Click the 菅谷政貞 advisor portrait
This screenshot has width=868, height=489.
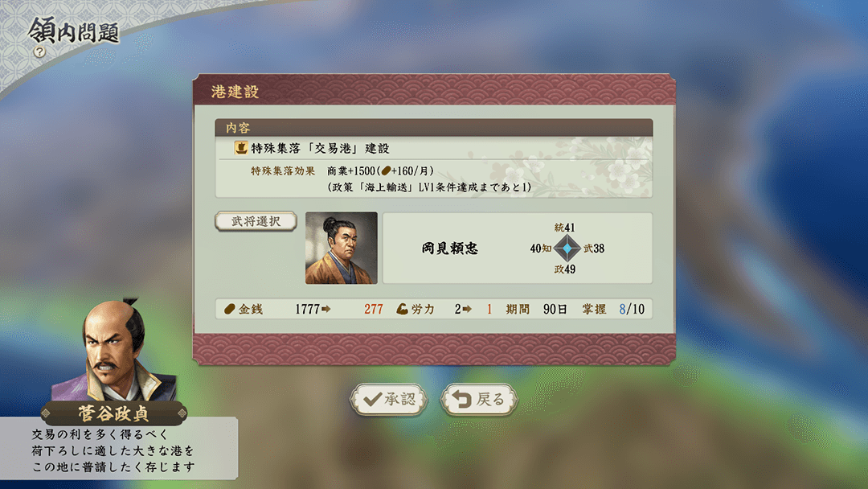[114, 349]
